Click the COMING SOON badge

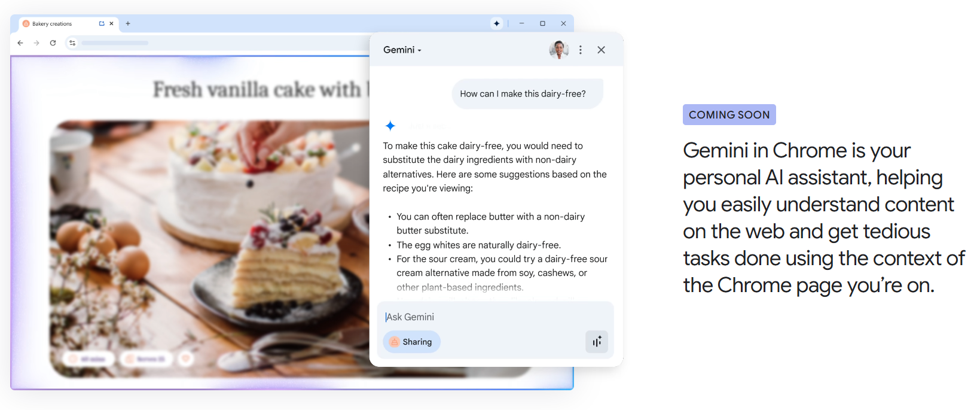tap(729, 115)
